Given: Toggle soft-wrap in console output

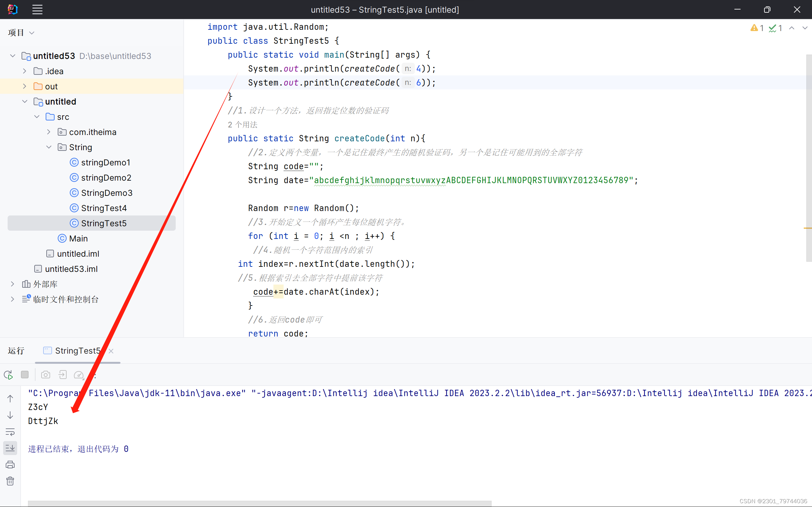Looking at the screenshot, I should (10, 432).
